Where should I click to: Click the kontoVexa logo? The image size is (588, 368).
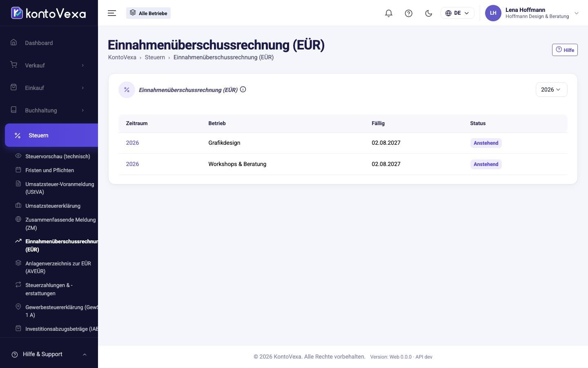click(x=48, y=13)
